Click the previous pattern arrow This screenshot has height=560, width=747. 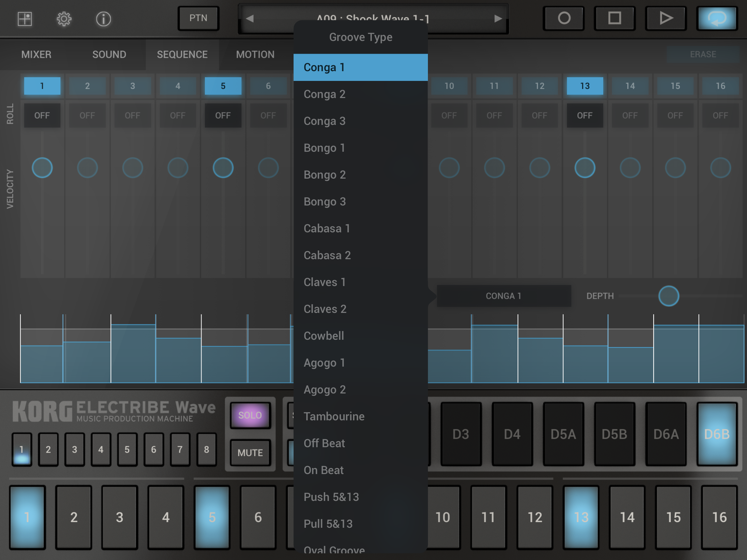pos(250,18)
